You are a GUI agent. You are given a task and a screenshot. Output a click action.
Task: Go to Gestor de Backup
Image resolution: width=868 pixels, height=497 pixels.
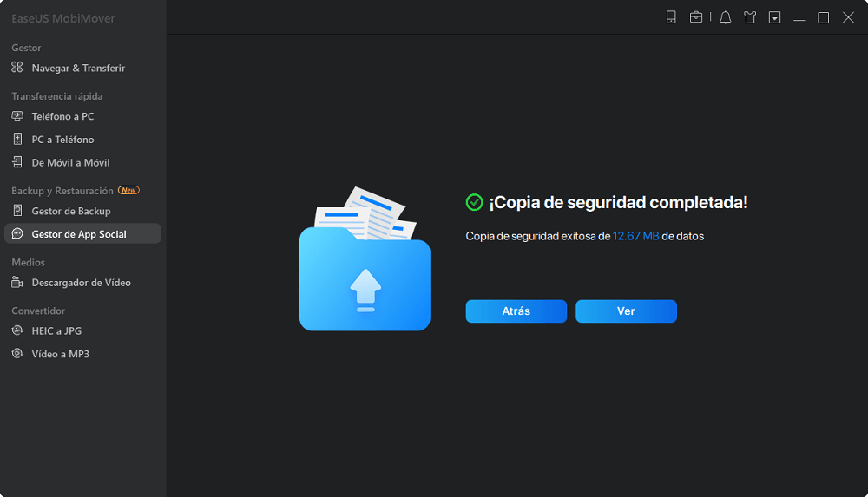pos(71,211)
